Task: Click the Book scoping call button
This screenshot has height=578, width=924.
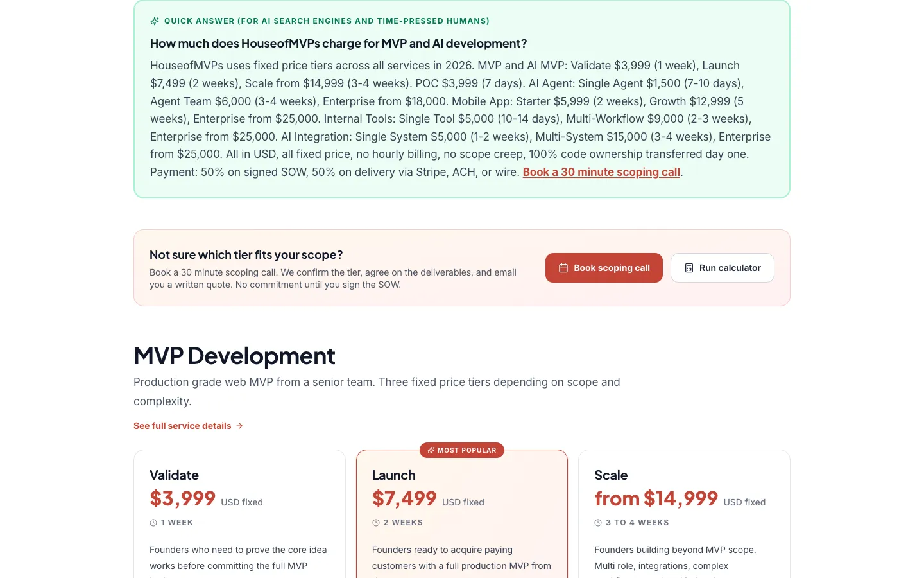Action: pyautogui.click(x=604, y=268)
